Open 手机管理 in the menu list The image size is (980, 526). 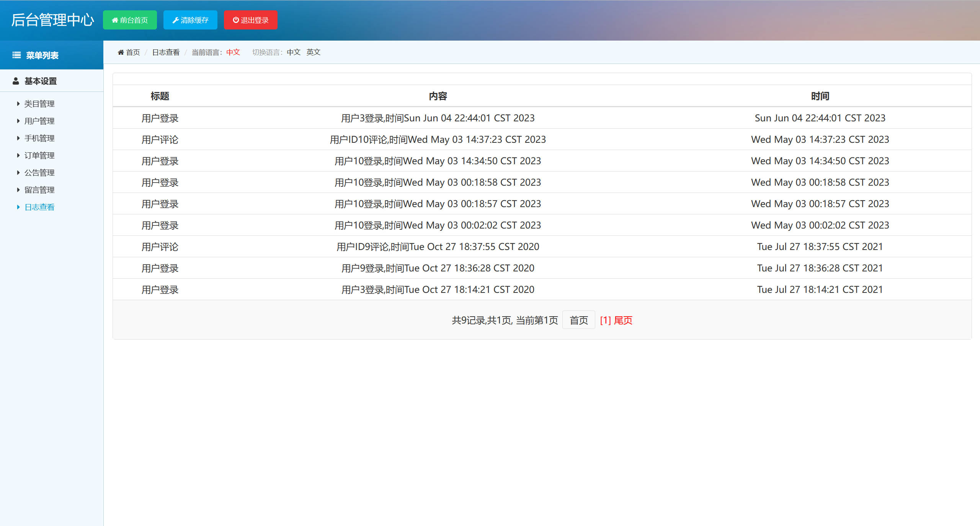(x=40, y=138)
